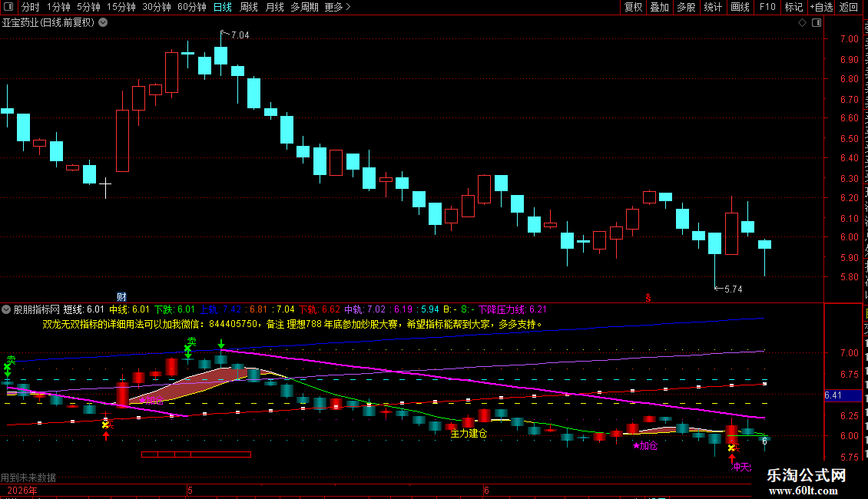Click the diamond icon in the chart header
This screenshot has width=868, height=499.
click(x=802, y=23)
